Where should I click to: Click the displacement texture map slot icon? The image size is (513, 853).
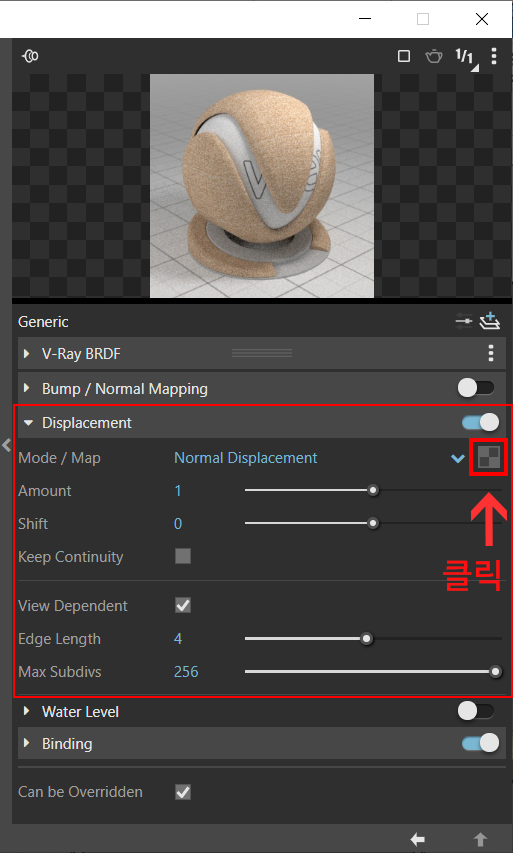coord(489,458)
